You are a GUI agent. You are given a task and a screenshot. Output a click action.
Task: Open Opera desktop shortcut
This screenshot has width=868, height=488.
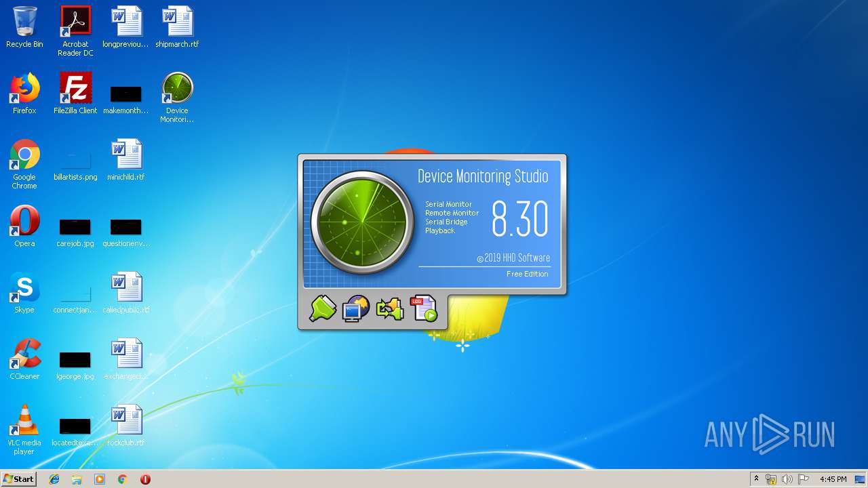tap(24, 226)
